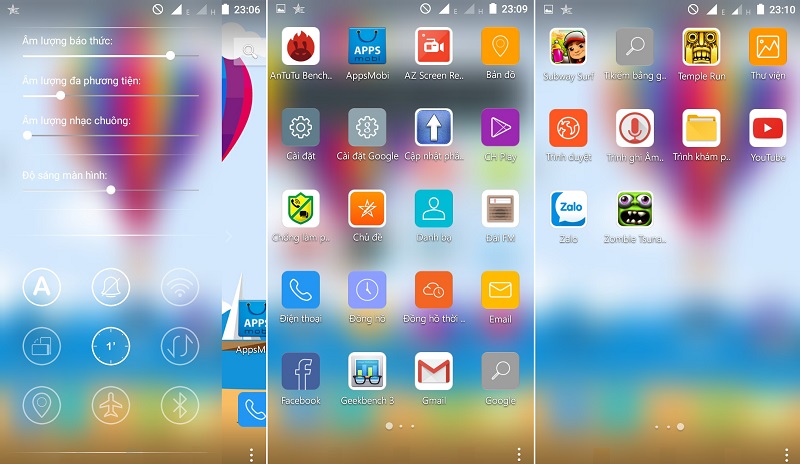Launch the Đài FM radio app
This screenshot has height=464, width=800.
pos(500,208)
